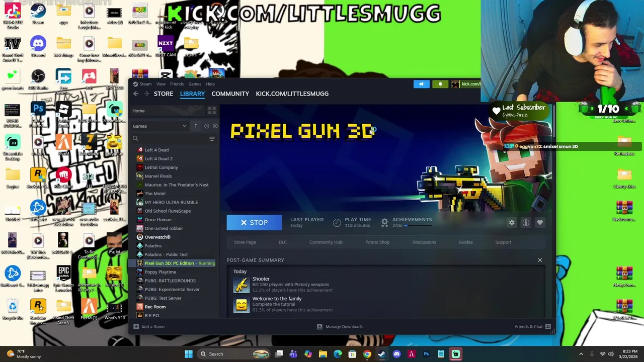
Task: Open the Support link
Action: coord(503,242)
